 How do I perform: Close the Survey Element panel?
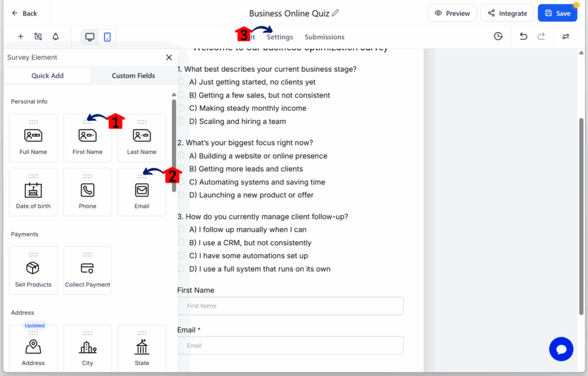pos(169,57)
